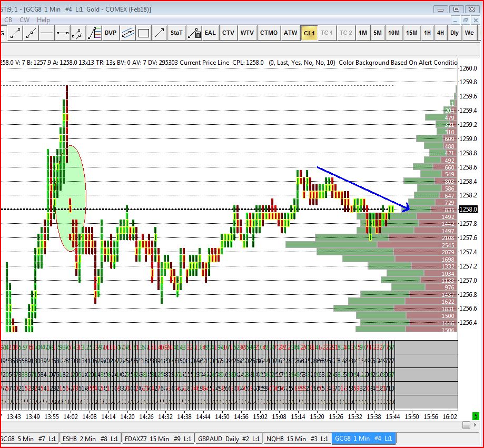Switch to NQH8 15 Min #3 chart tab
484x448 pixels.
[297, 439]
